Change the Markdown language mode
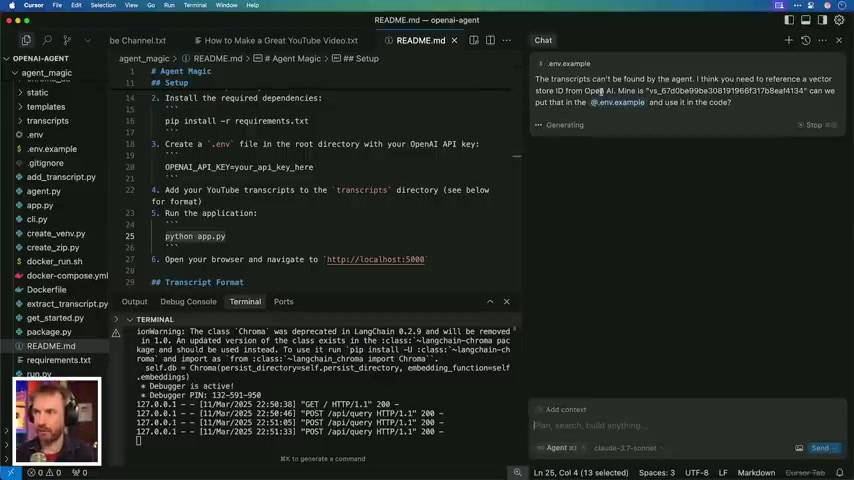The image size is (854, 480). coord(756,473)
